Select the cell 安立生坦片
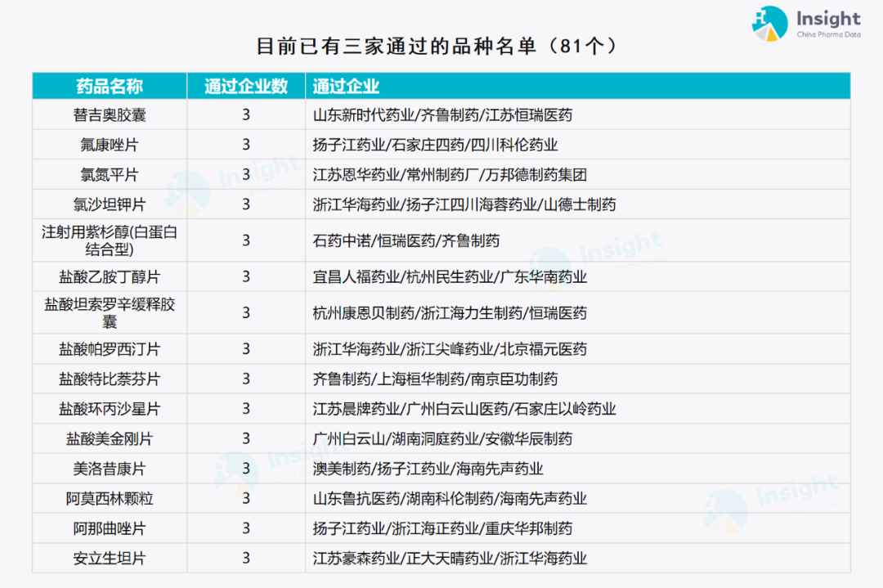This screenshot has height=588, width=883. [110, 558]
